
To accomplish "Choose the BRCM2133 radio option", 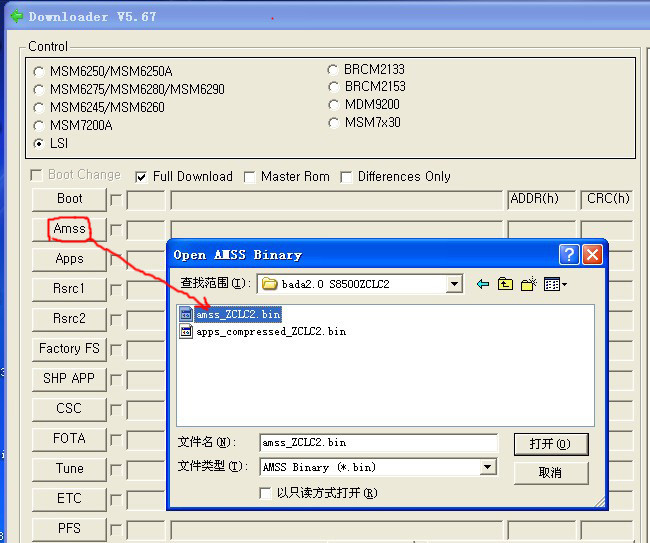I will point(333,70).
